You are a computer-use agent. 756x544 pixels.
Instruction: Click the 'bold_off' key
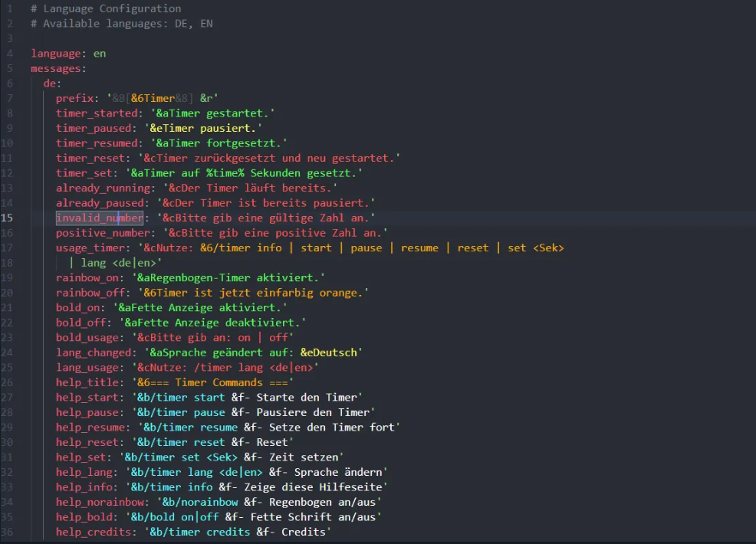point(81,323)
